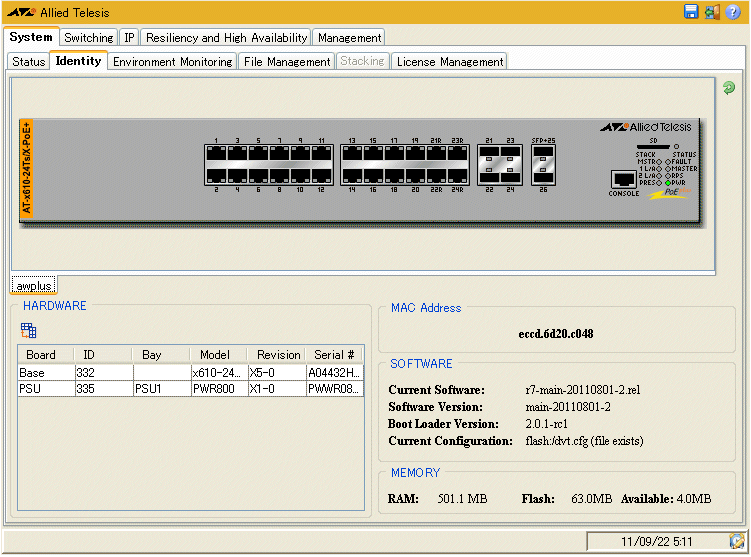The height and width of the screenshot is (557, 751).
Task: Open the Environment Monitoring sub-tab
Action: tap(172, 62)
